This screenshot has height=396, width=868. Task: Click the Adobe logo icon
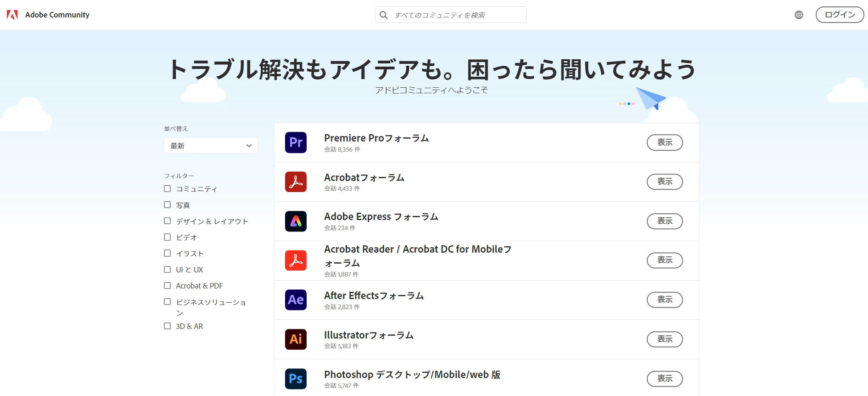12,15
